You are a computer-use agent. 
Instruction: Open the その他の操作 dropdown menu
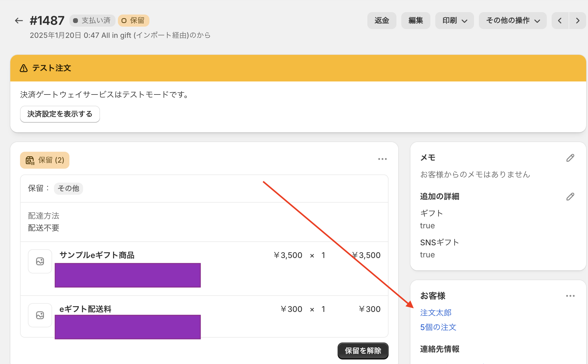(513, 21)
